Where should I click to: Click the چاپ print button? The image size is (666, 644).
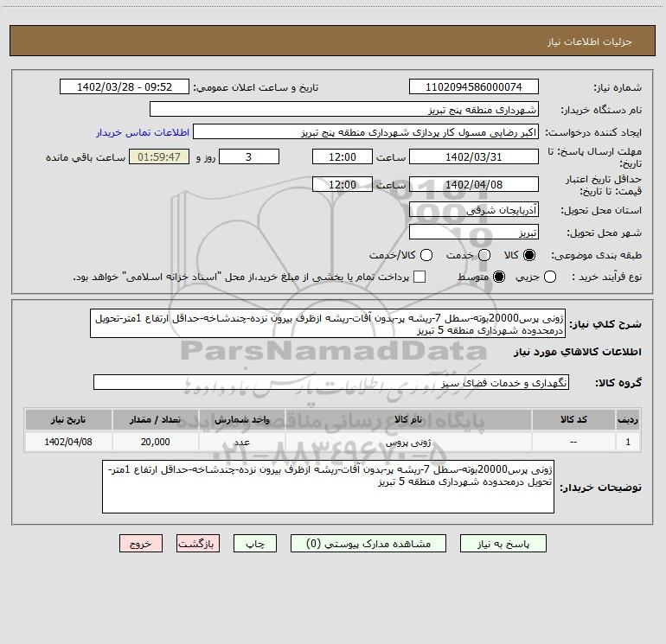255,544
